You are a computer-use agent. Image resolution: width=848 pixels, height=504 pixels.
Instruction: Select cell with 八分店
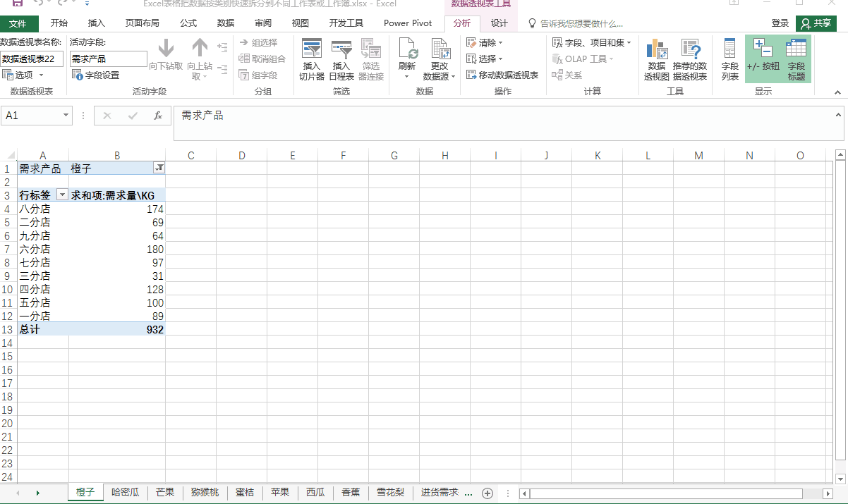[x=43, y=209]
